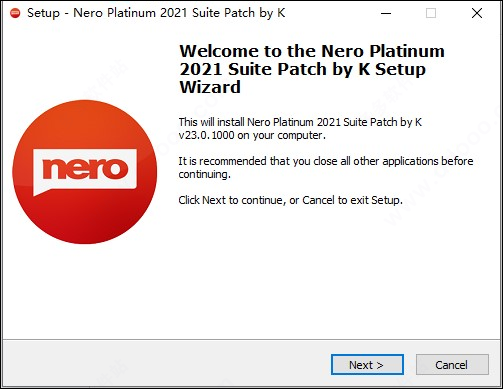Click the large red Nero logo
The width and height of the screenshot is (503, 389).
coord(85,172)
